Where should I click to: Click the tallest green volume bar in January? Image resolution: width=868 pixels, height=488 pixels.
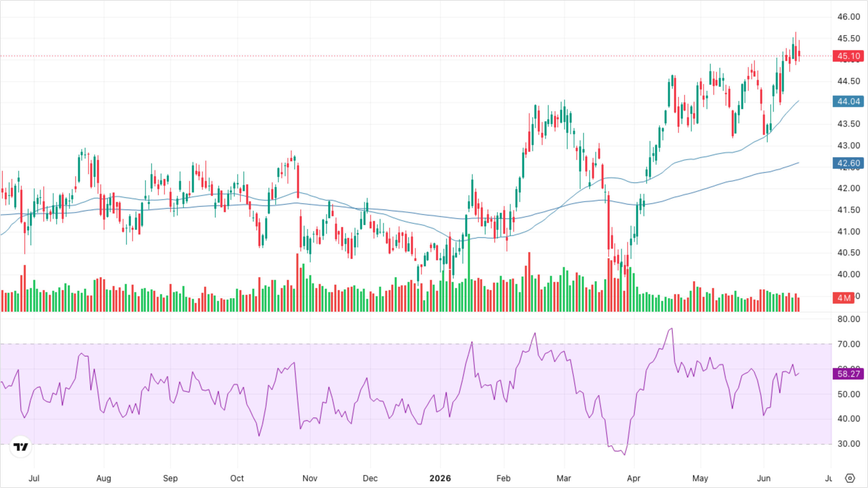pyautogui.click(x=469, y=273)
